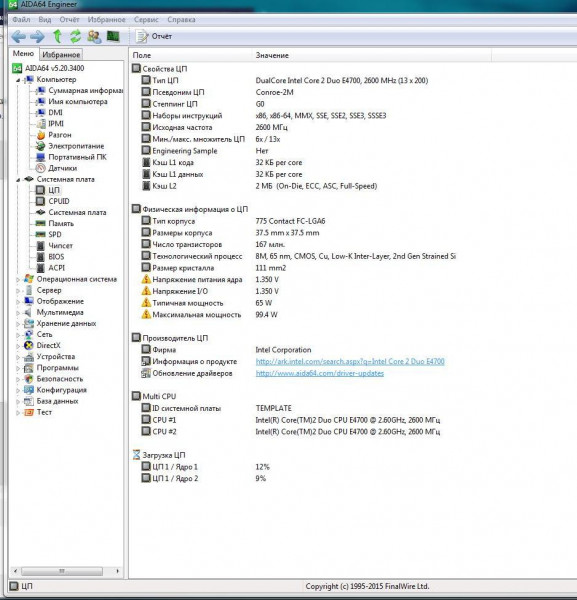Select the IPMI item icon
Viewport: 577px width, 600px height.
click(41, 124)
